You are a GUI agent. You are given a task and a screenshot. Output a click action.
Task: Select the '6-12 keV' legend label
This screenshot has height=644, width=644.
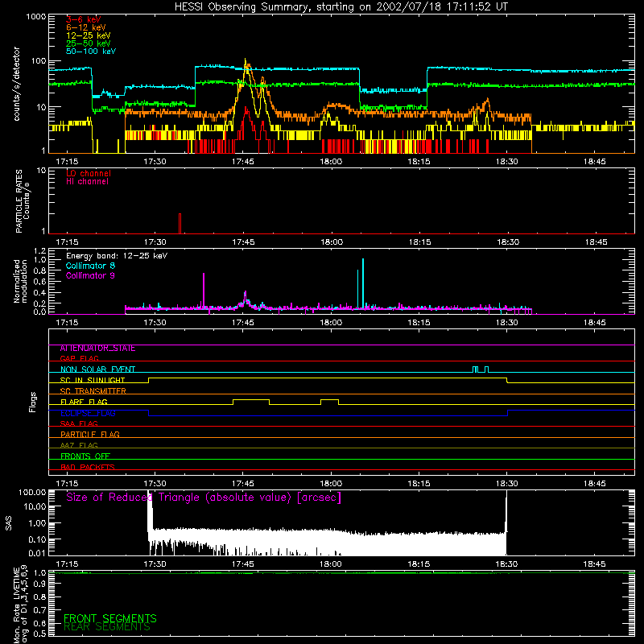coord(86,27)
